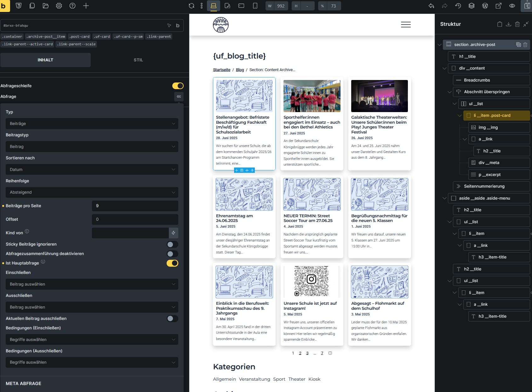Screen dimensions: 532x392
Task: Click the Beiträge pro Seite input field
Action: tap(135, 206)
